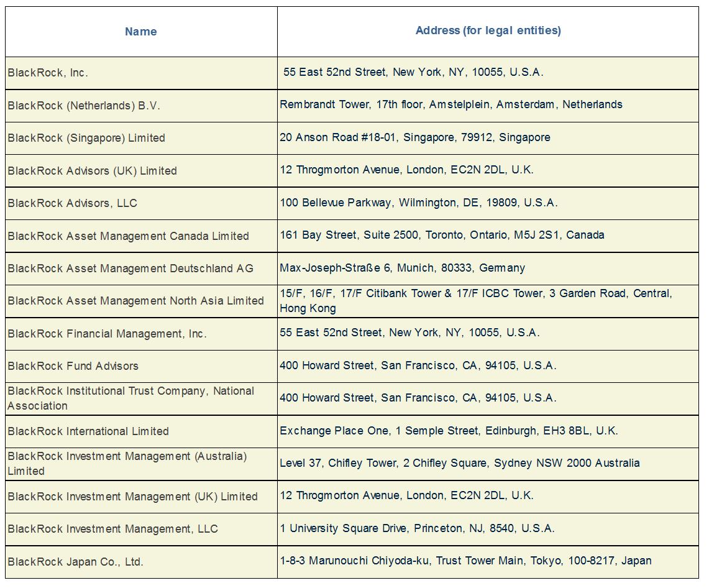Select the 20 Anson Road Singapore address

click(x=488, y=139)
